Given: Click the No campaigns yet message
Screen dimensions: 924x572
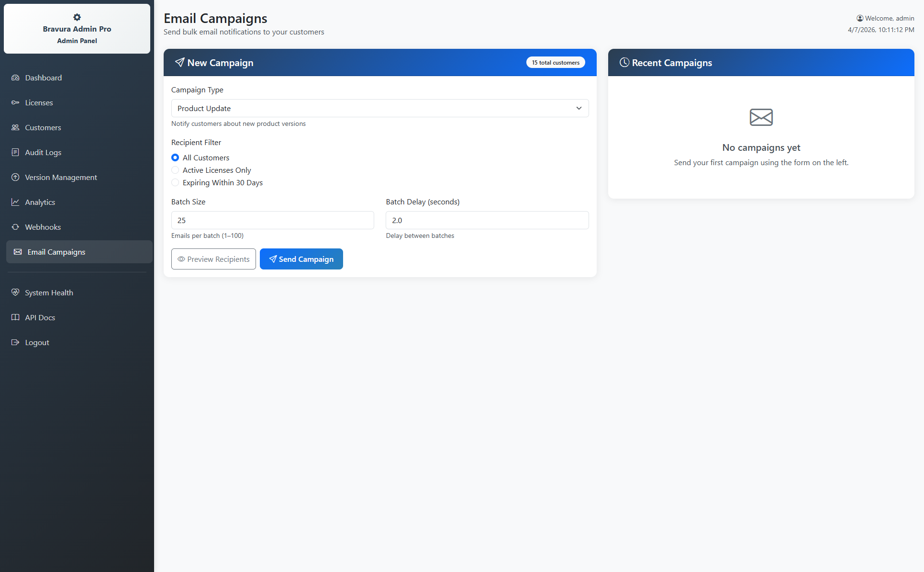Looking at the screenshot, I should (x=761, y=147).
